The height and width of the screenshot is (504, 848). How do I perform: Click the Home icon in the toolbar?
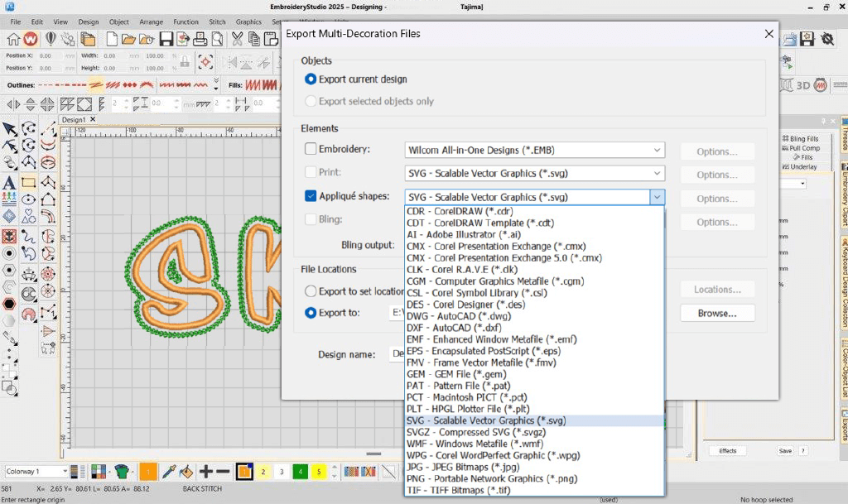(13, 39)
